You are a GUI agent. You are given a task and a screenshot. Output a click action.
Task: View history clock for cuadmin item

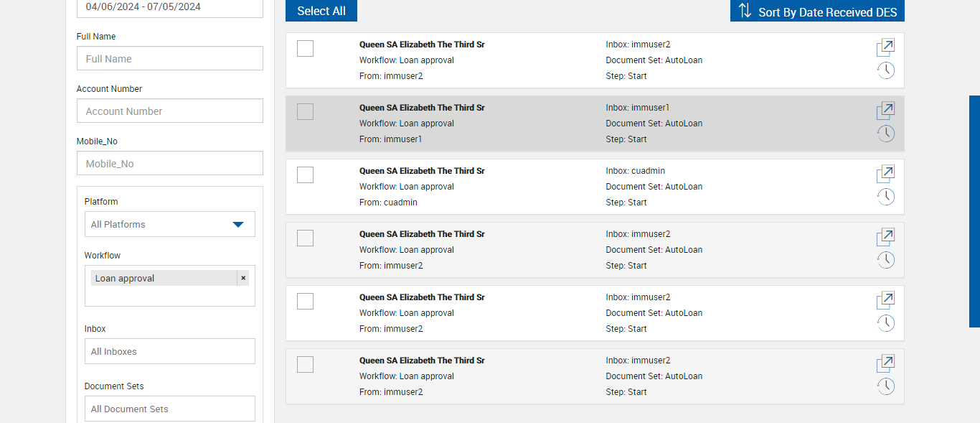(886, 197)
